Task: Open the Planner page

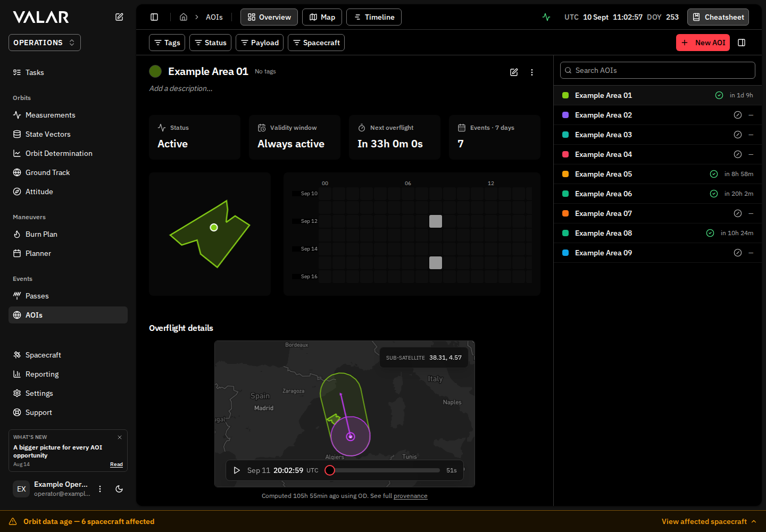Action: tap(68, 253)
